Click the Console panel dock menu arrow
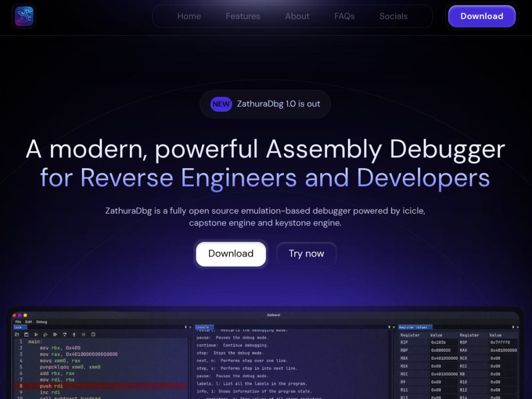Screen dimensions: 532x399 [389, 327]
